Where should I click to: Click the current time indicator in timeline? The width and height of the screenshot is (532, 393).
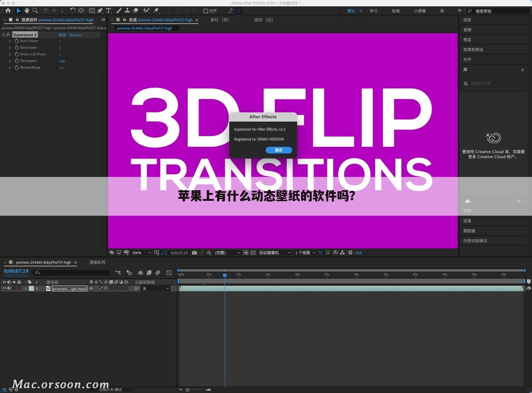pos(225,275)
